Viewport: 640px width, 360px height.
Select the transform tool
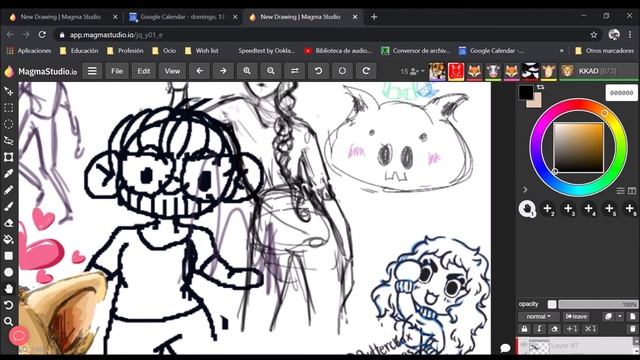click(8, 157)
